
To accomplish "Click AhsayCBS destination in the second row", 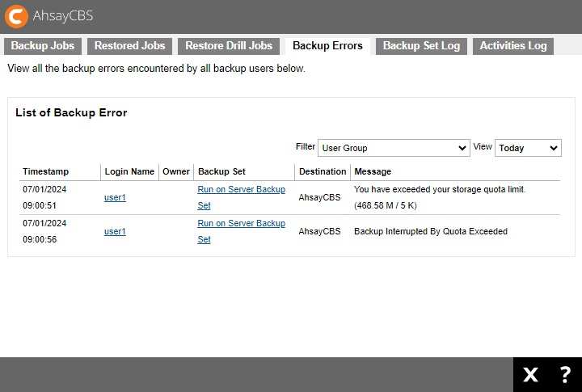I will [319, 231].
